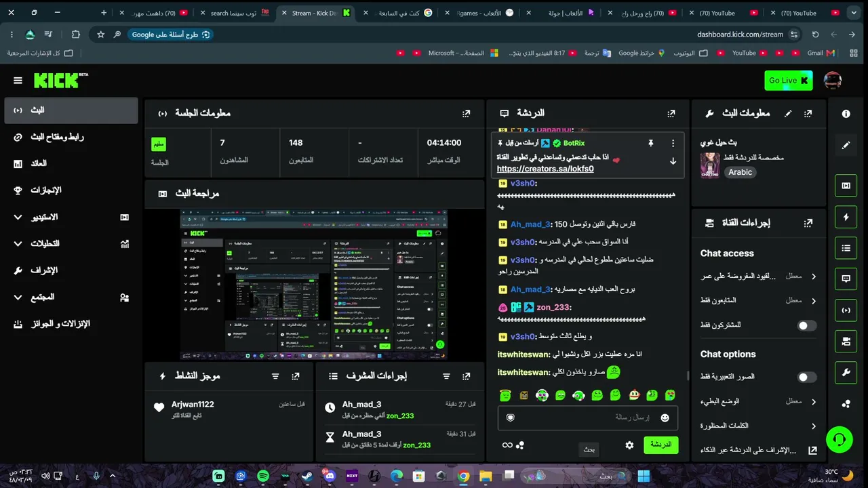Toggle the stream preview widget in the right rail

846,186
